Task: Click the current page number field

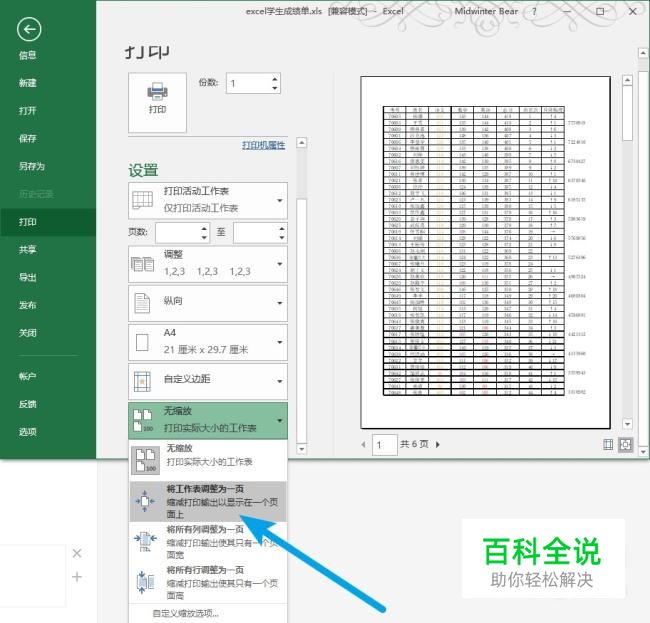Action: 385,445
